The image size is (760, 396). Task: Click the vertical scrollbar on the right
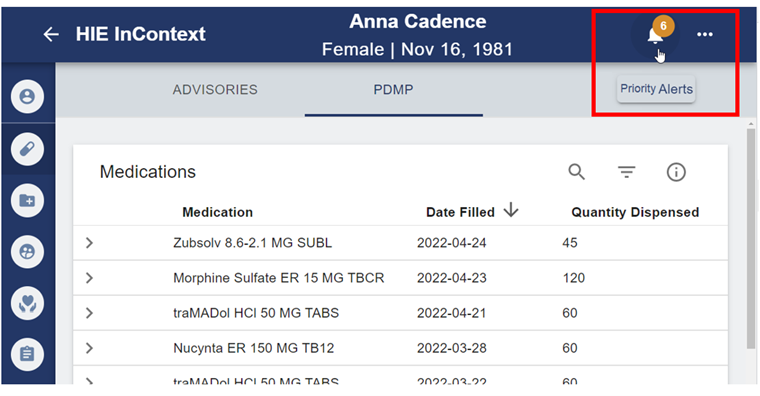[751, 238]
